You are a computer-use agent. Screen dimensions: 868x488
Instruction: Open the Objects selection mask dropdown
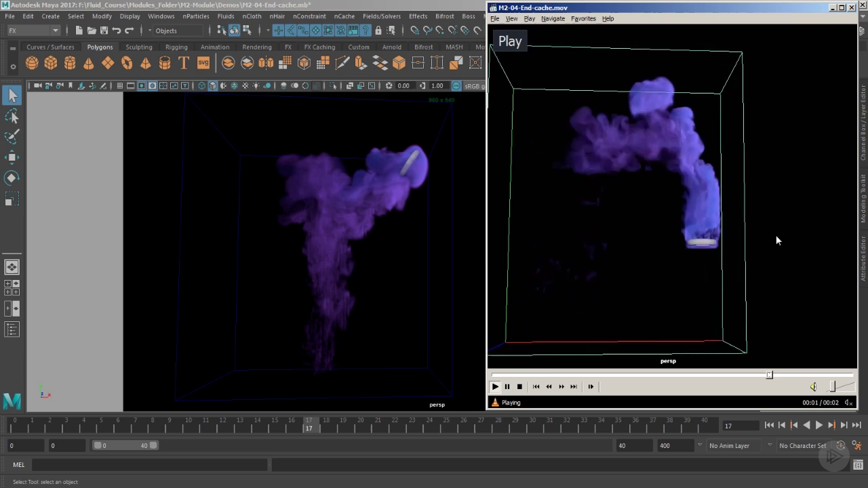click(x=179, y=30)
